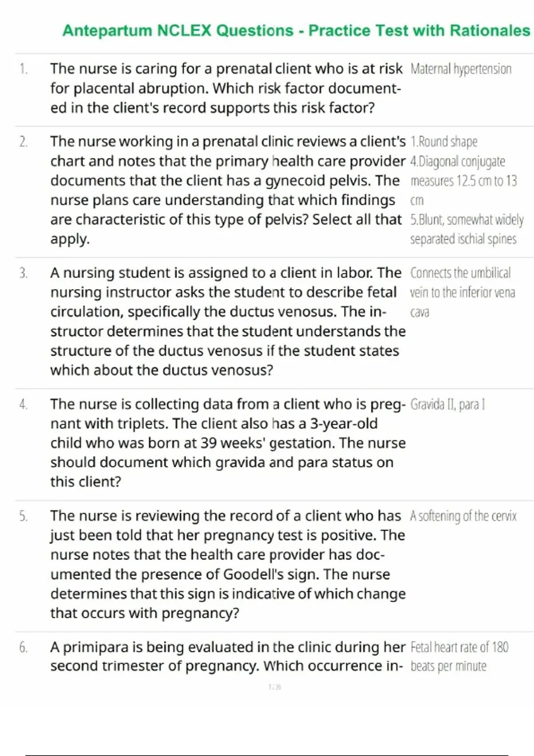Select the 'Maternal hypertension' answer
The width and height of the screenshot is (534, 756).
pyautogui.click(x=461, y=69)
